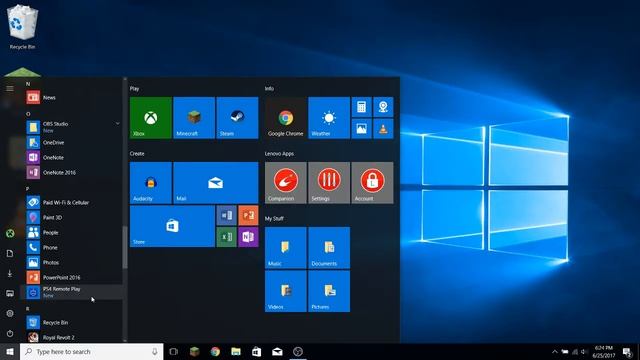Open the Lenovo Settings tile
The width and height of the screenshot is (640, 360).
329,182
